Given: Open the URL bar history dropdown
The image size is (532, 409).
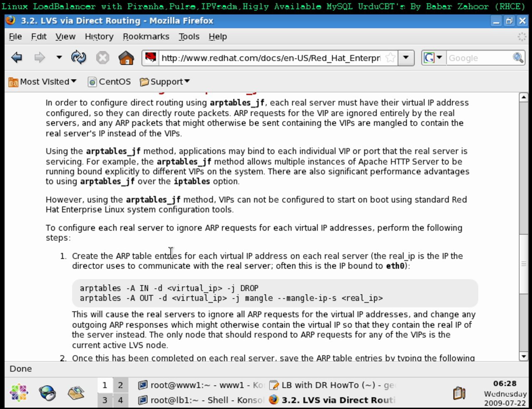Looking at the screenshot, I should point(406,58).
